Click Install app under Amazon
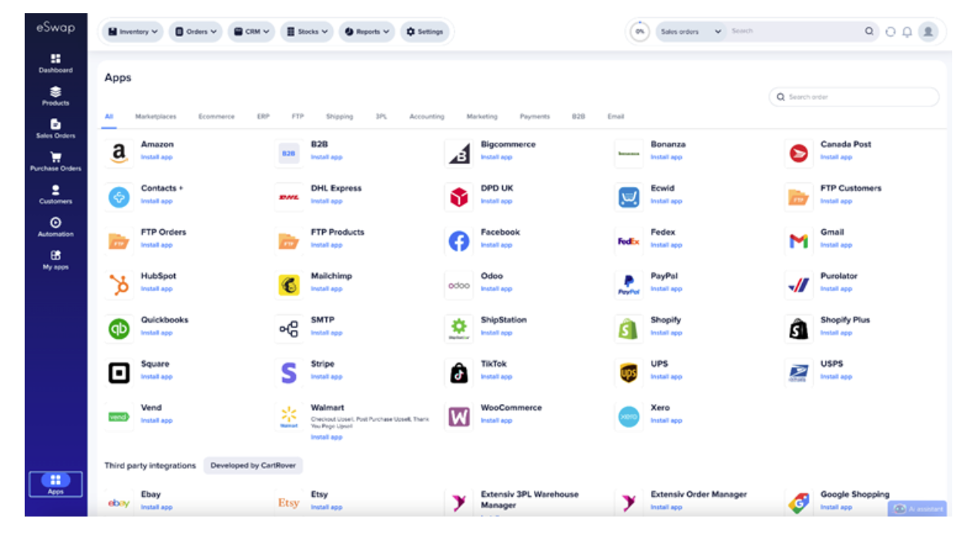The image size is (980, 545). (x=156, y=157)
